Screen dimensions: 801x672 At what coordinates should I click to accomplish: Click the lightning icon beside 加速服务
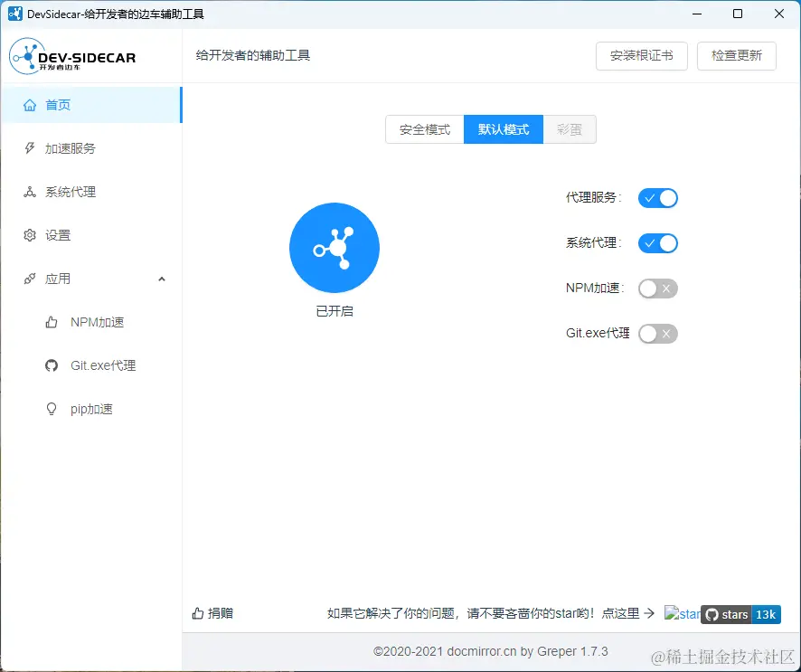coord(30,148)
